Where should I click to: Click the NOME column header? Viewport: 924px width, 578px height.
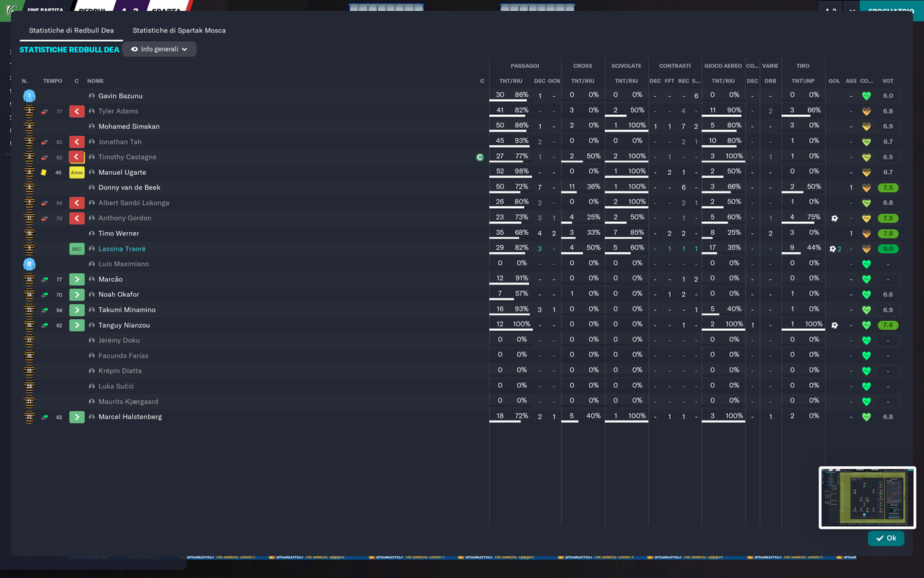point(95,81)
